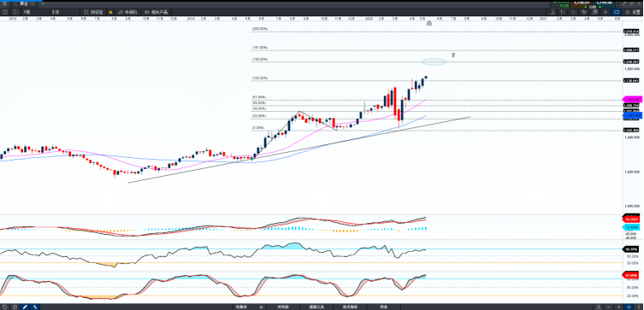Image resolution: width=644 pixels, height=310 pixels.
Task: Click the copy chart icon
Action: pyautogui.click(x=594, y=12)
